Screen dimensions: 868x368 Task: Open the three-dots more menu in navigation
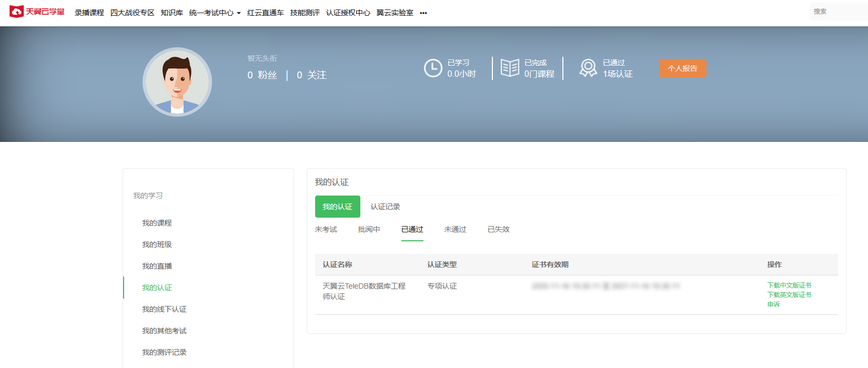pyautogui.click(x=423, y=13)
